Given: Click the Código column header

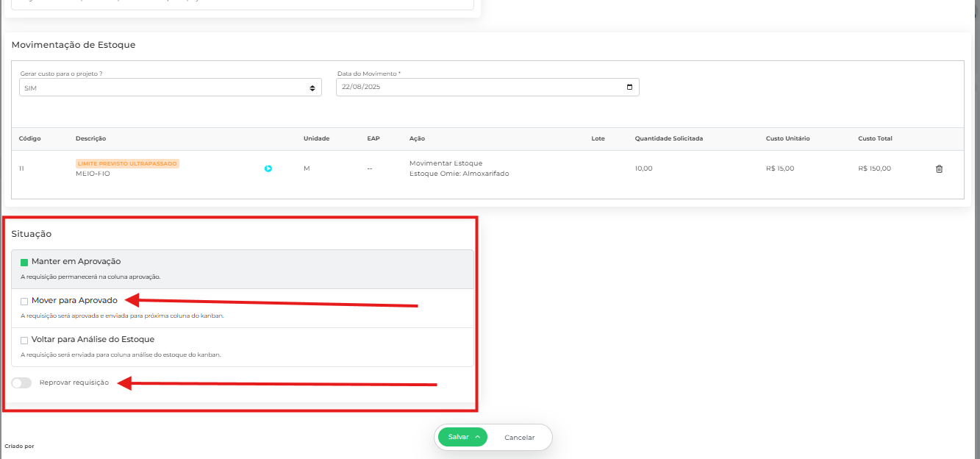Looking at the screenshot, I should [30, 138].
